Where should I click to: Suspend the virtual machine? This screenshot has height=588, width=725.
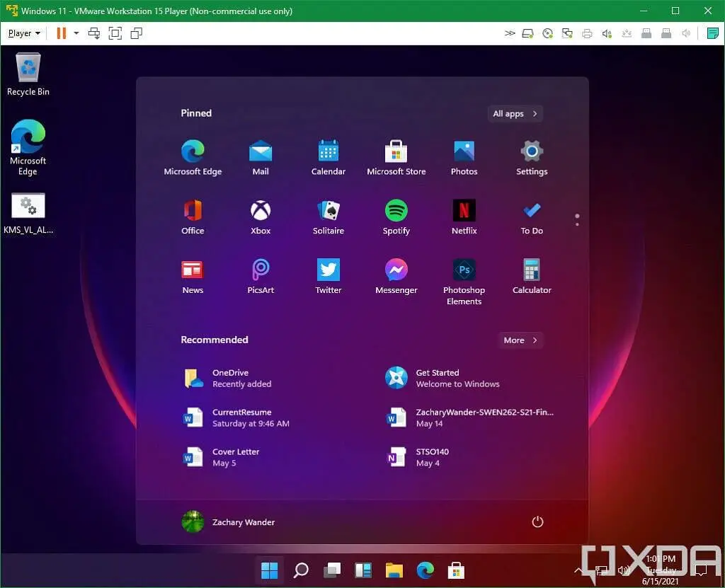click(62, 33)
